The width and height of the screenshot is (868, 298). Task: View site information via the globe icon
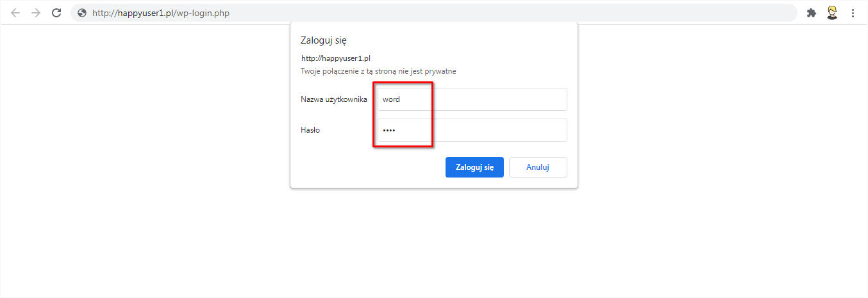pos(81,13)
